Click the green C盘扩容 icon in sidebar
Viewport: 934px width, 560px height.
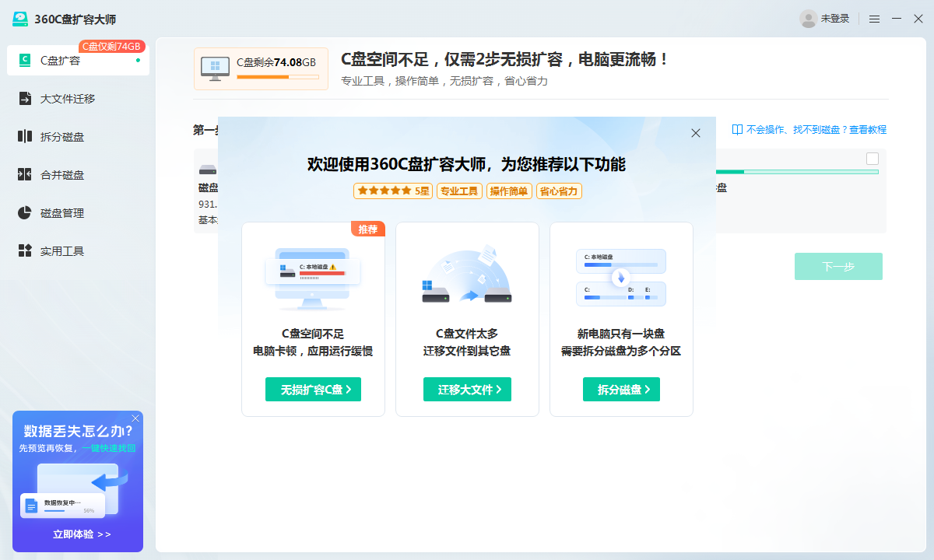click(x=25, y=60)
